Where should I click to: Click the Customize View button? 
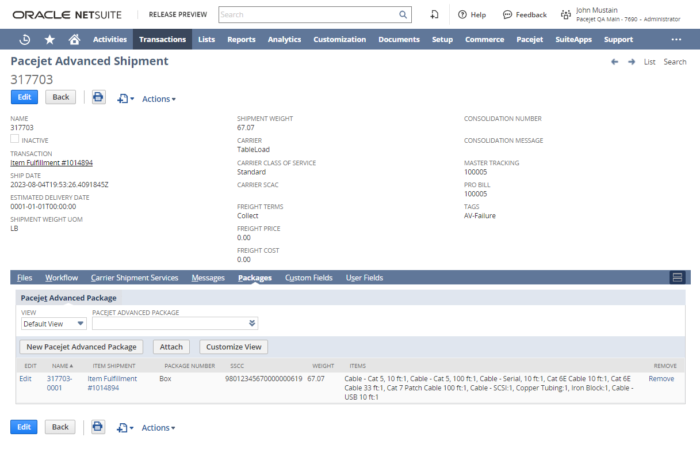tap(233, 347)
